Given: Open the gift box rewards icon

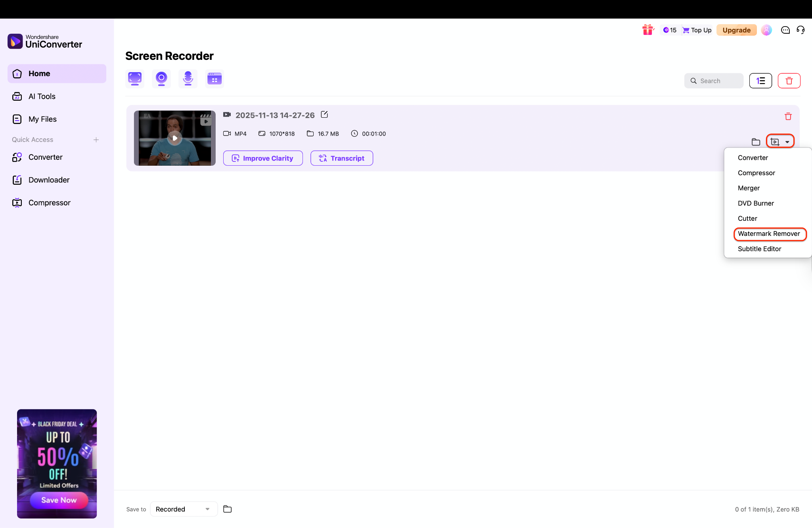Looking at the screenshot, I should (648, 30).
